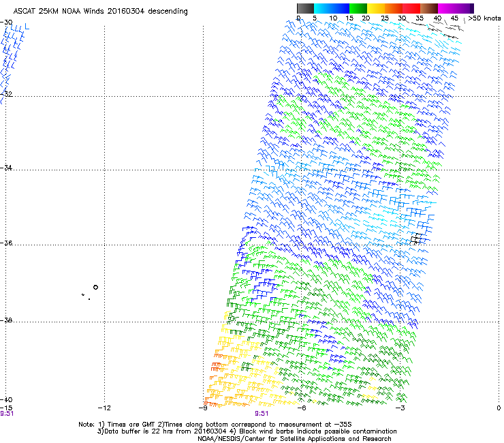Click the red 30-35 knots legend segment

(x=411, y=8)
